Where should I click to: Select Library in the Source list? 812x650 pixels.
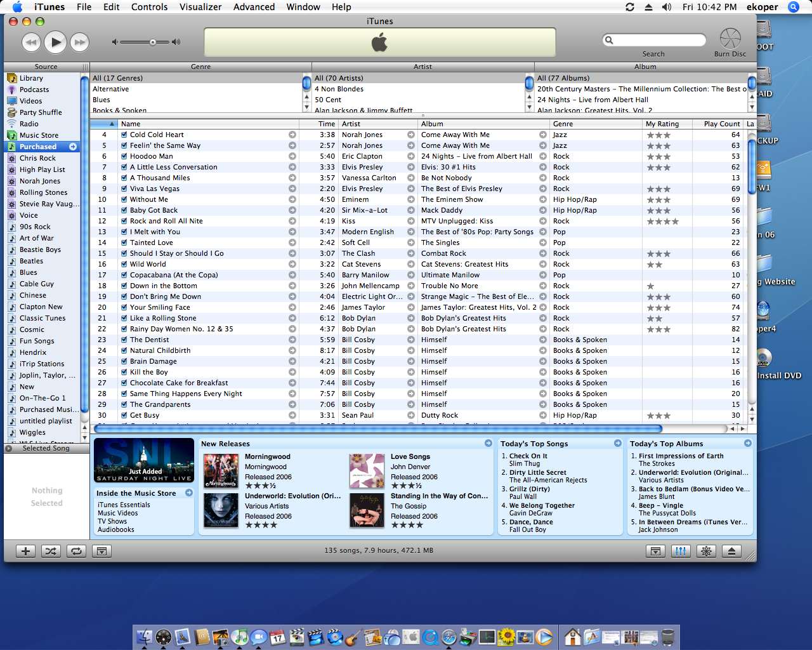click(x=42, y=78)
